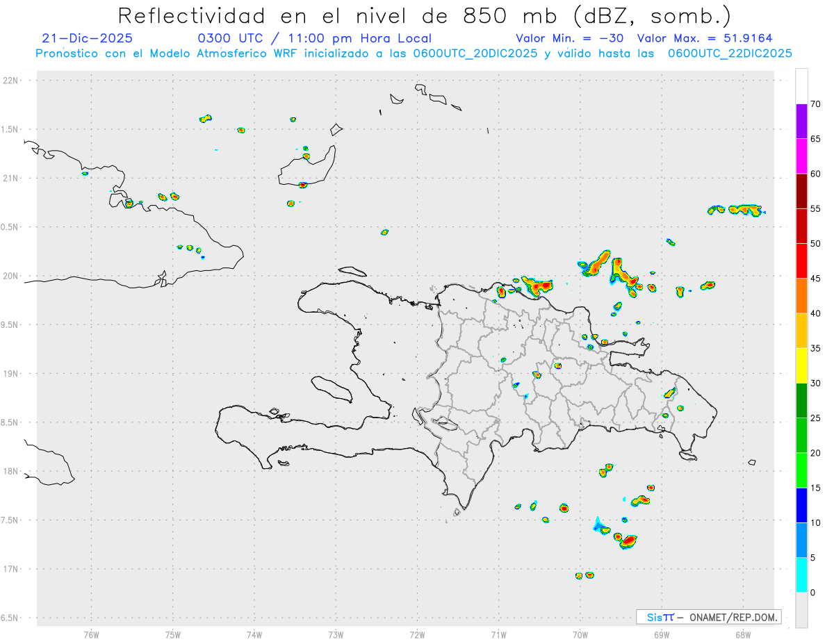Image resolution: width=834 pixels, height=644 pixels.
Task: Click the longitude label '70W'
Action: [580, 634]
